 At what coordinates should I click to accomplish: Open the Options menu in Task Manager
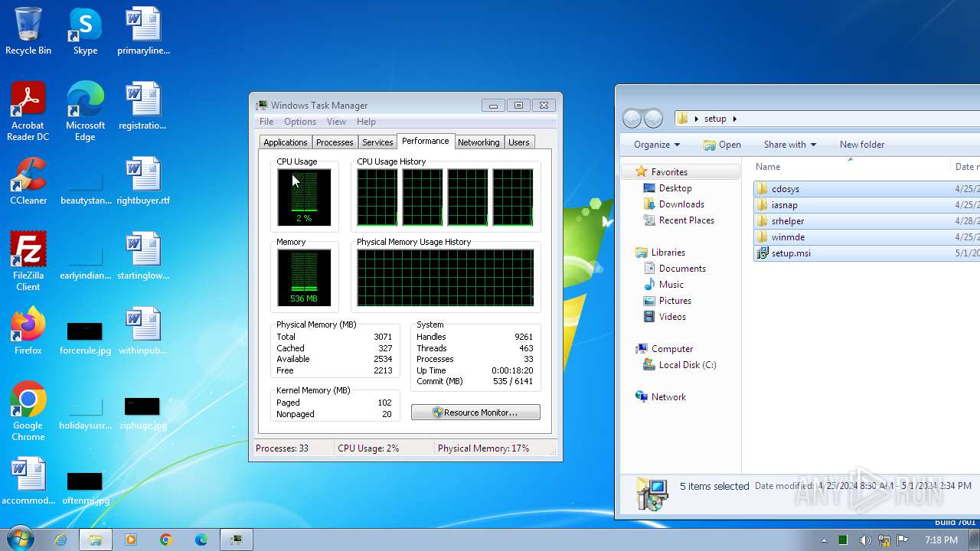[300, 122]
